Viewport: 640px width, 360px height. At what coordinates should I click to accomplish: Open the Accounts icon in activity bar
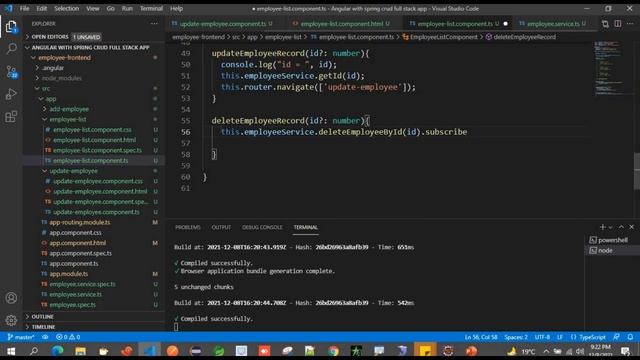11,298
